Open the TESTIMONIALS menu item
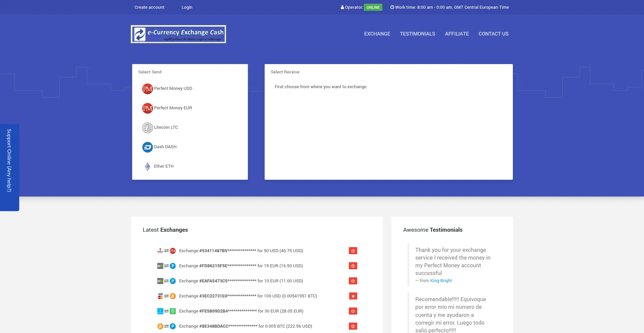Viewport: 644px width, 333px height. (x=417, y=34)
